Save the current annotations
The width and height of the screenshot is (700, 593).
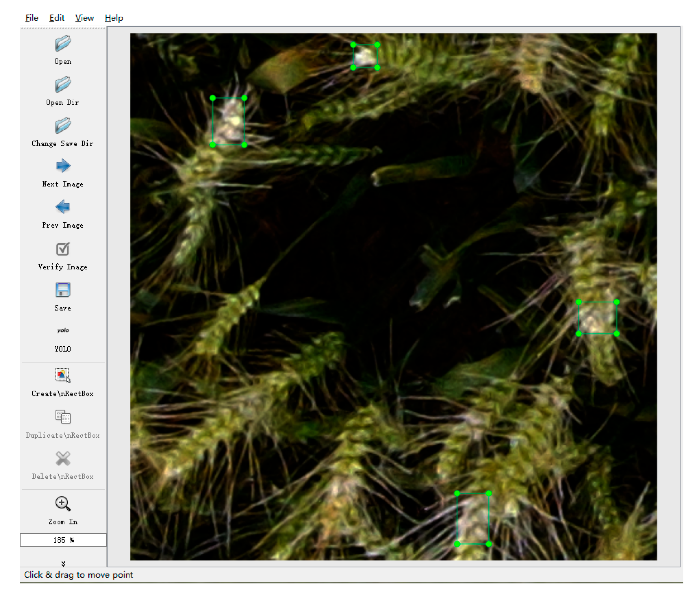click(62, 290)
